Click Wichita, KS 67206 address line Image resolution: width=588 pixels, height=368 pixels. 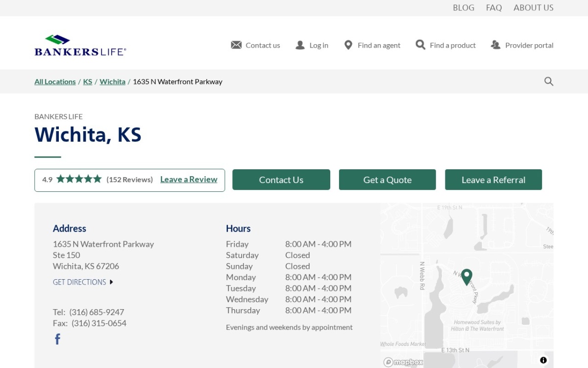coord(86,266)
